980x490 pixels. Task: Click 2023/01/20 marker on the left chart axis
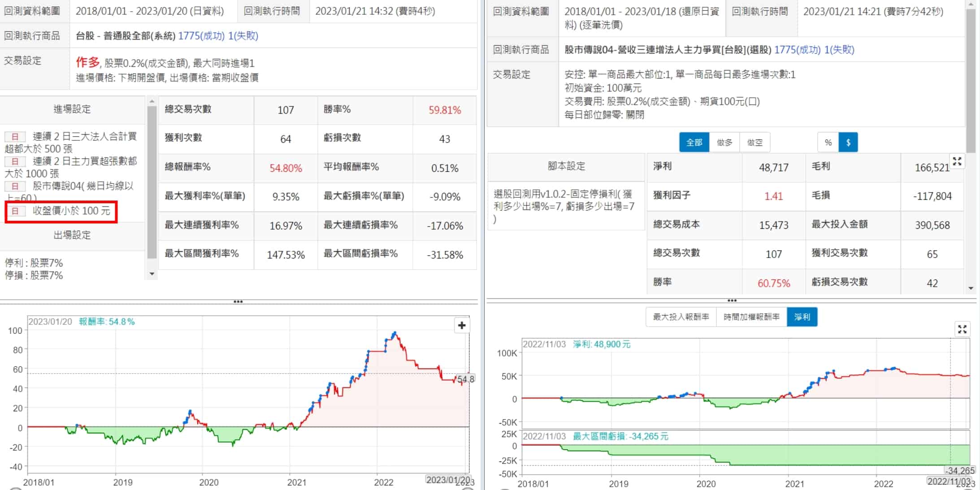click(448, 480)
